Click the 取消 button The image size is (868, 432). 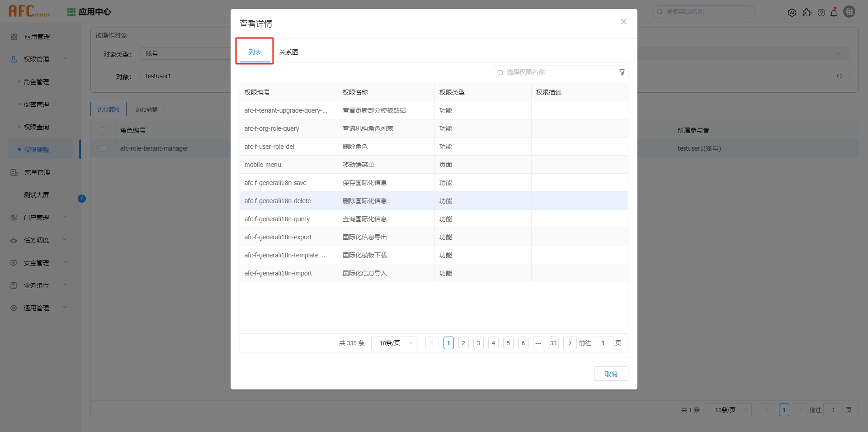[x=611, y=374]
